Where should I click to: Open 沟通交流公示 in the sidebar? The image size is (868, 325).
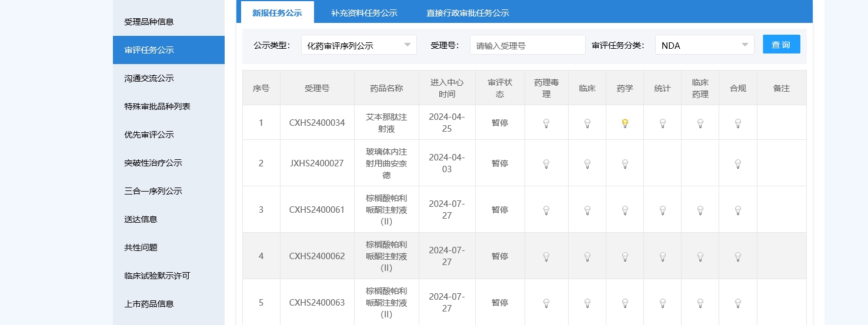pyautogui.click(x=169, y=78)
